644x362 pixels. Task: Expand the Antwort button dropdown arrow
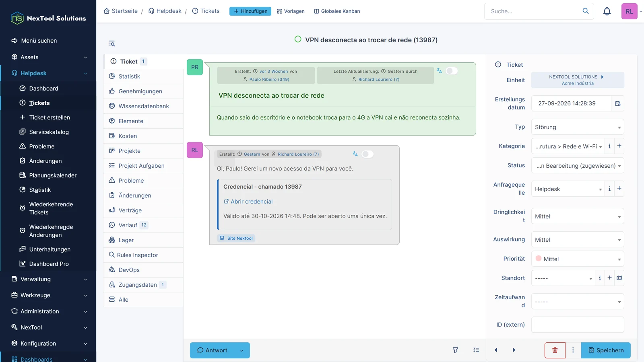click(x=242, y=350)
